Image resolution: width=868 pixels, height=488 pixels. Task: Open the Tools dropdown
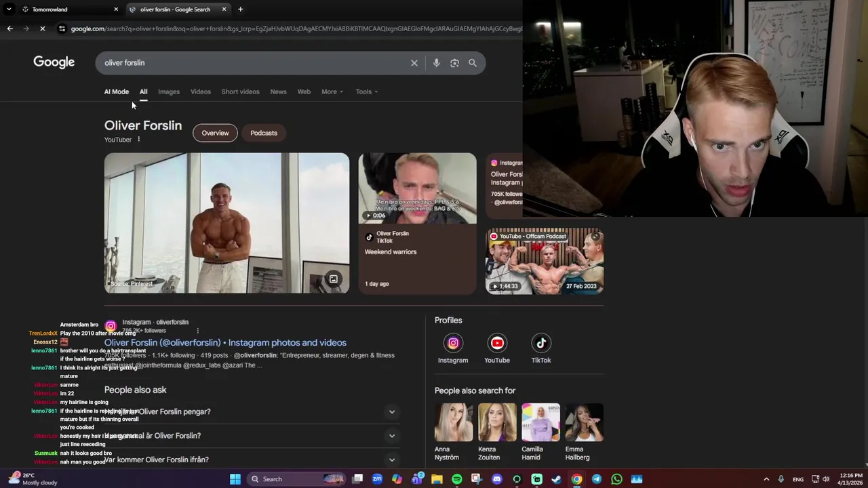pos(367,91)
